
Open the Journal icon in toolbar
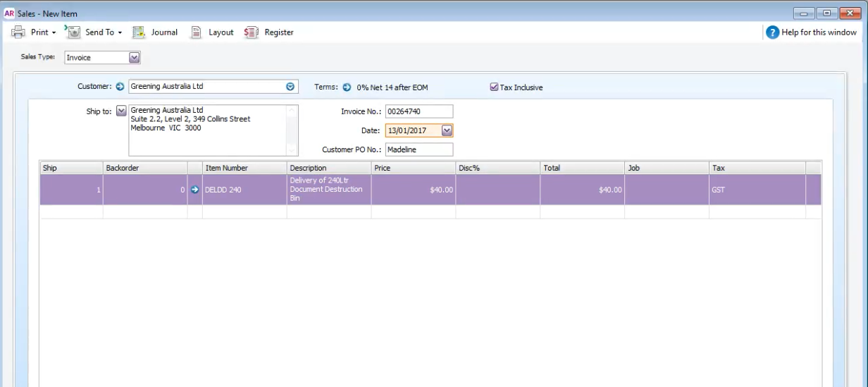139,32
